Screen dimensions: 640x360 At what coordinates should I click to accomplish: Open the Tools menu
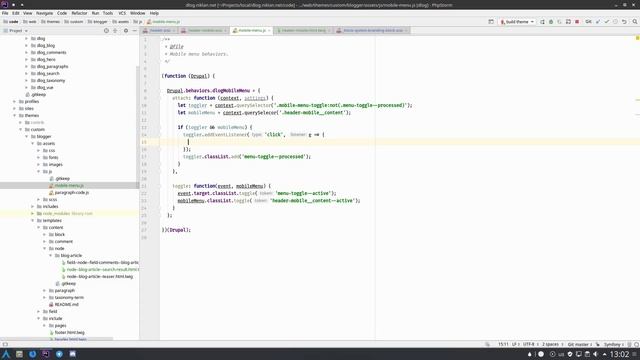coord(108,13)
